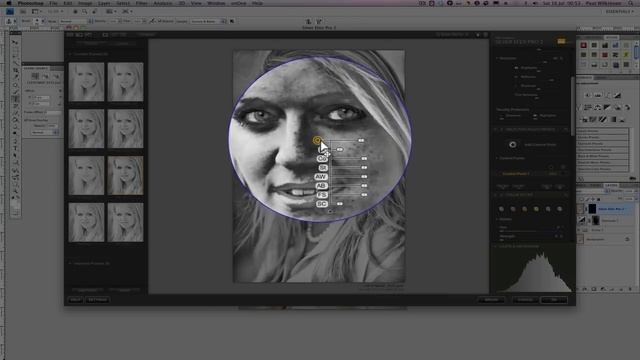Click Hand tool icon in Photoshop application bar

point(76,12)
